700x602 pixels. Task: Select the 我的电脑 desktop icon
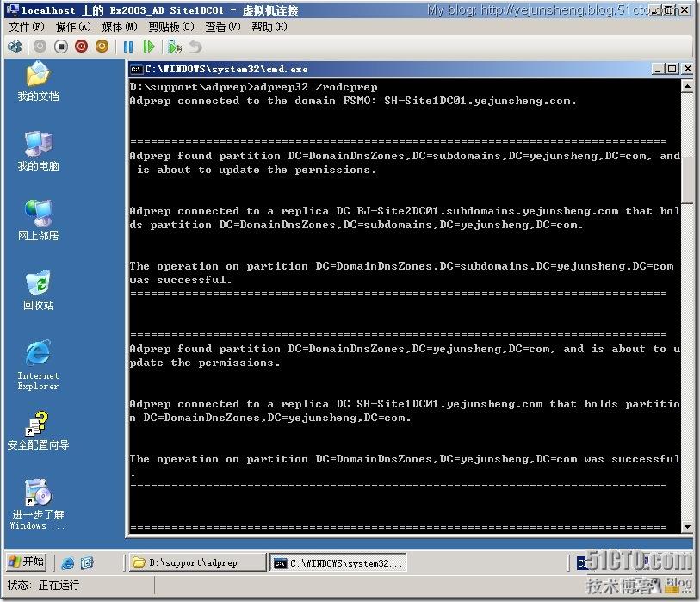(x=38, y=152)
